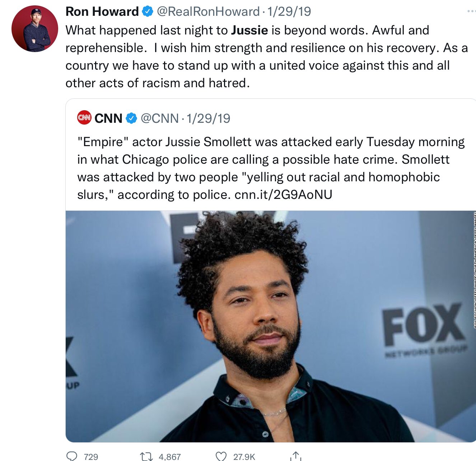View the Jussie Smollett photo
Viewport: 476px width, 461px height.
click(x=271, y=326)
